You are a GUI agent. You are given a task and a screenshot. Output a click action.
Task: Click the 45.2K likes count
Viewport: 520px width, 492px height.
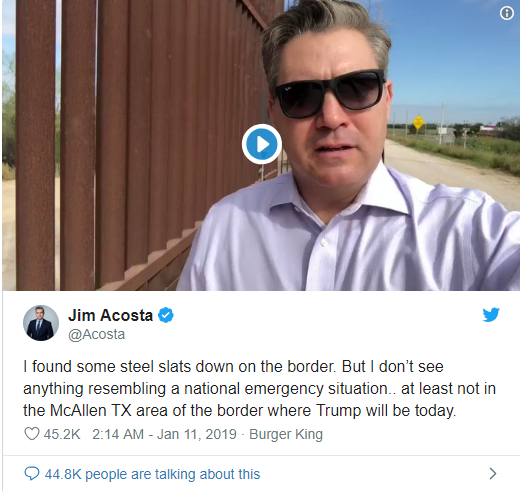(62, 434)
